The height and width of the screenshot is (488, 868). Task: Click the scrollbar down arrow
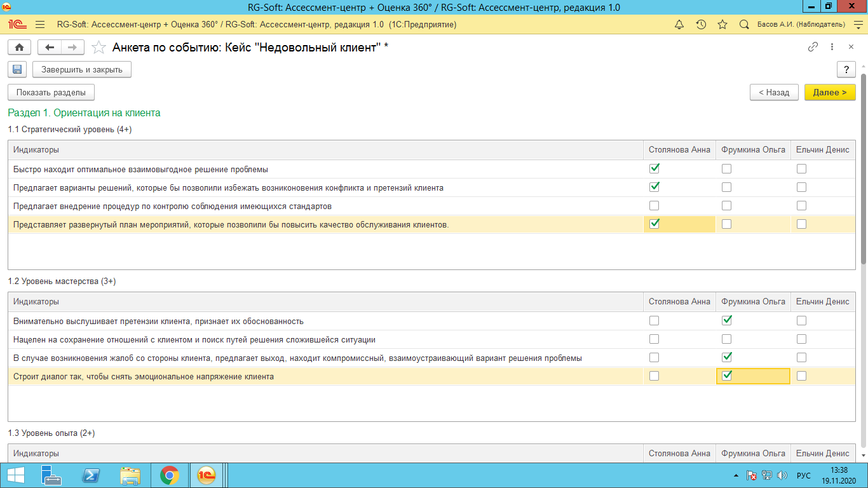[x=863, y=455]
